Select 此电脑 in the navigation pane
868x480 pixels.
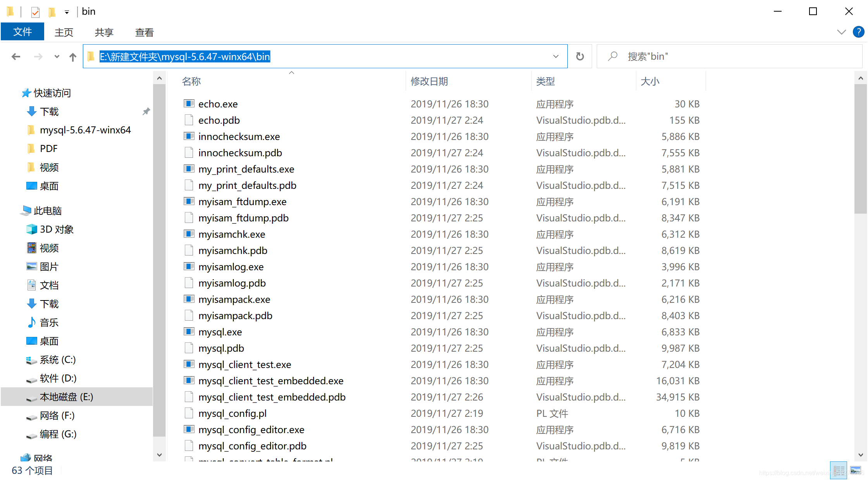[x=47, y=211]
